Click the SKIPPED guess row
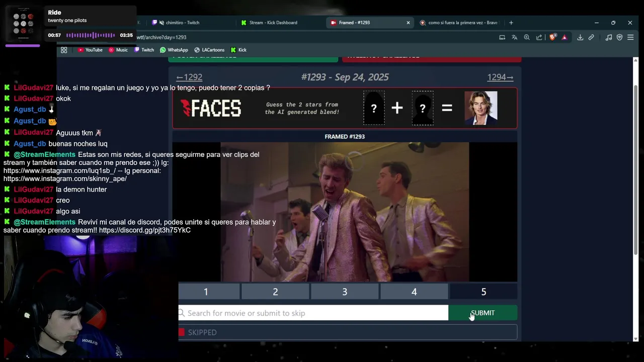The height and width of the screenshot is (362, 644). 348,332
